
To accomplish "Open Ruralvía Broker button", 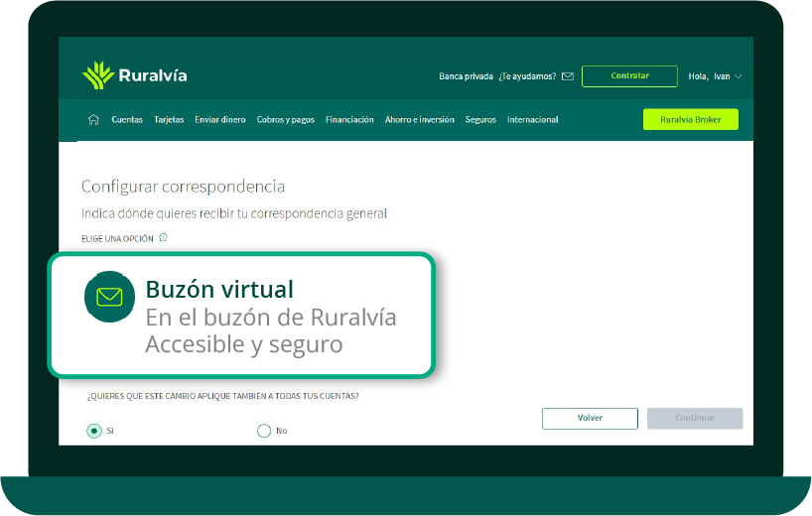I will tap(691, 119).
